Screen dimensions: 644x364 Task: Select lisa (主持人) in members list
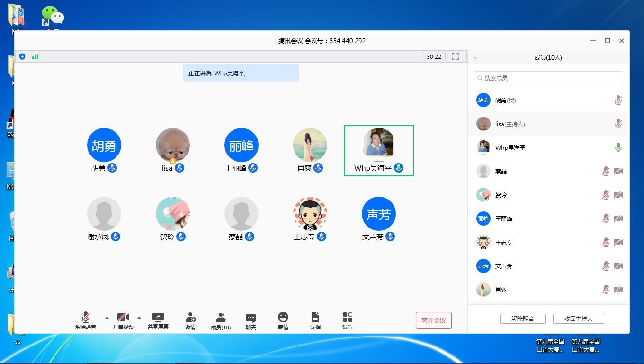(510, 124)
